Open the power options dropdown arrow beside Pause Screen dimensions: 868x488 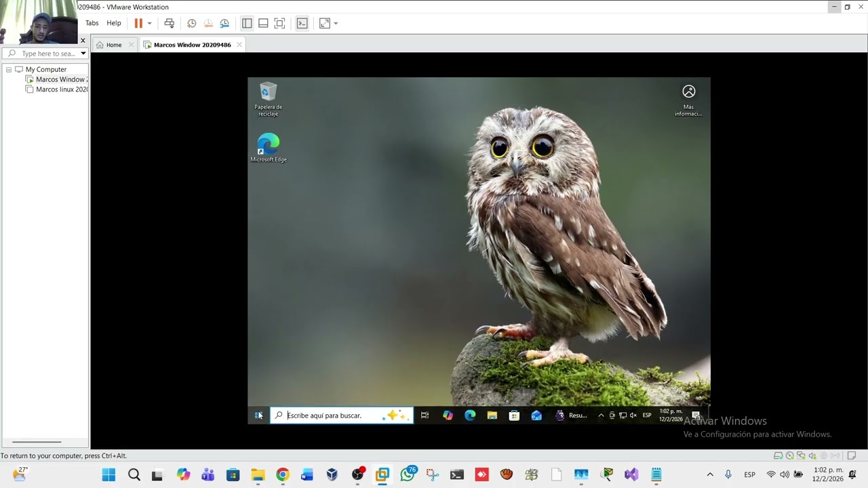149,23
